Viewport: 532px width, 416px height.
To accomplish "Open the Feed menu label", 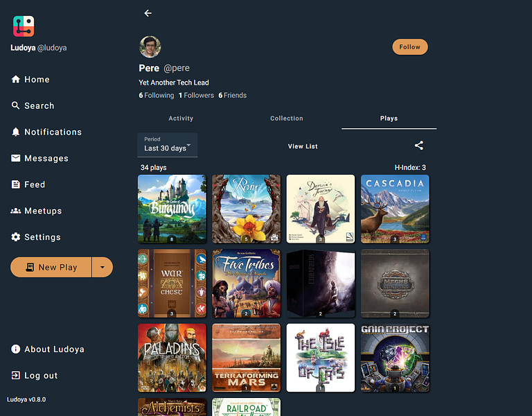I will 35,184.
